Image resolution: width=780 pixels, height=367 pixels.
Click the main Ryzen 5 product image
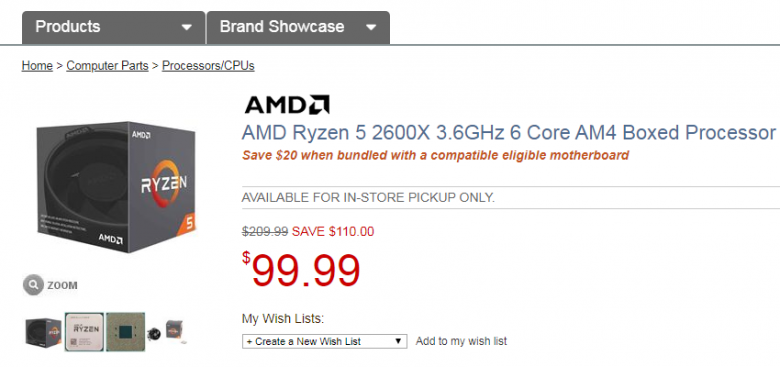click(x=116, y=187)
